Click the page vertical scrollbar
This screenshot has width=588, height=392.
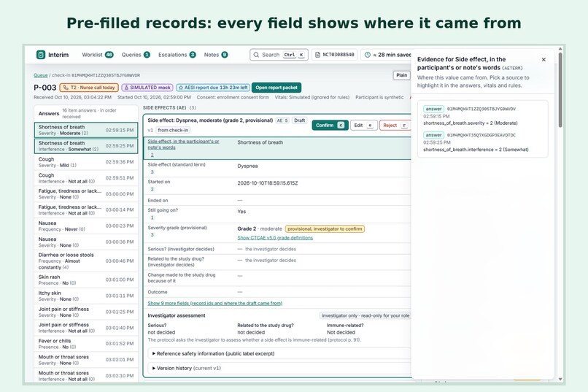(560, 90)
